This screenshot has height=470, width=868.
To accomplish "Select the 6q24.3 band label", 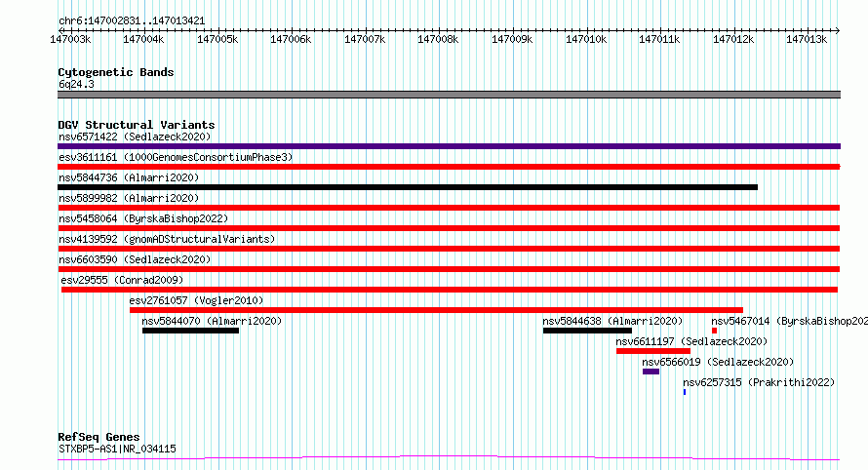I will 76,84.
